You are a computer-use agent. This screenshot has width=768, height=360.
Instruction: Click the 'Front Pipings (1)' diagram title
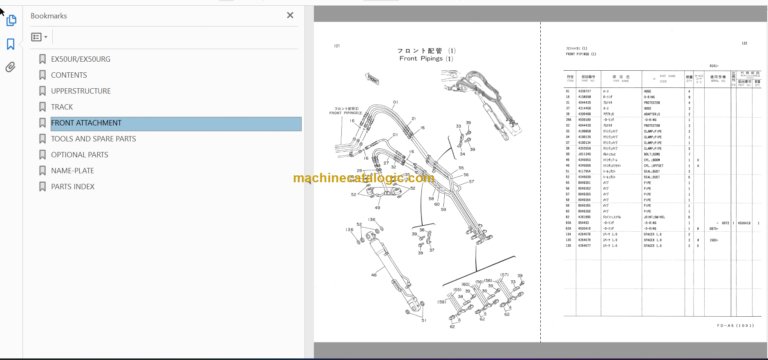tap(427, 59)
